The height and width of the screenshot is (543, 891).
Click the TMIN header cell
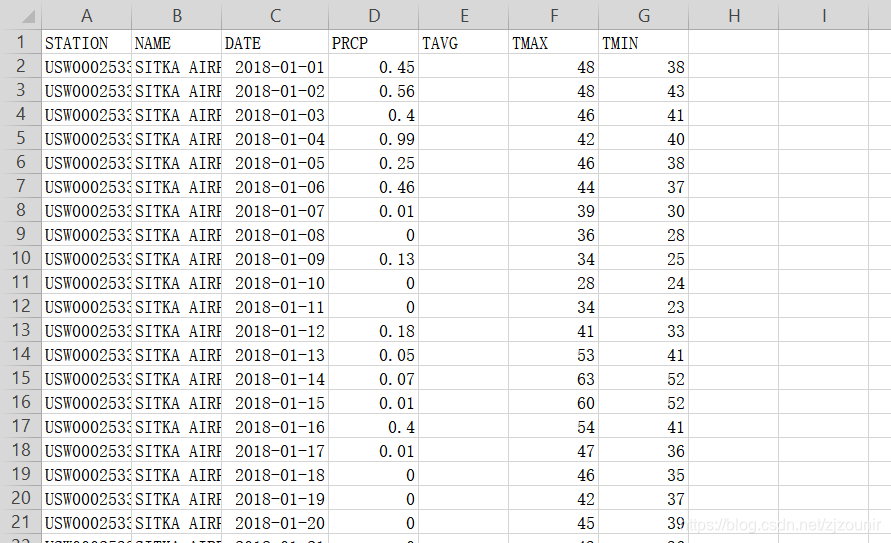pos(643,43)
